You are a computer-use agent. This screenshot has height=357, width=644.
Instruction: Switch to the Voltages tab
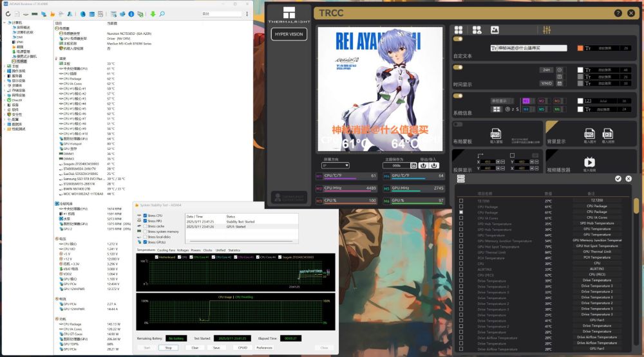(x=183, y=250)
